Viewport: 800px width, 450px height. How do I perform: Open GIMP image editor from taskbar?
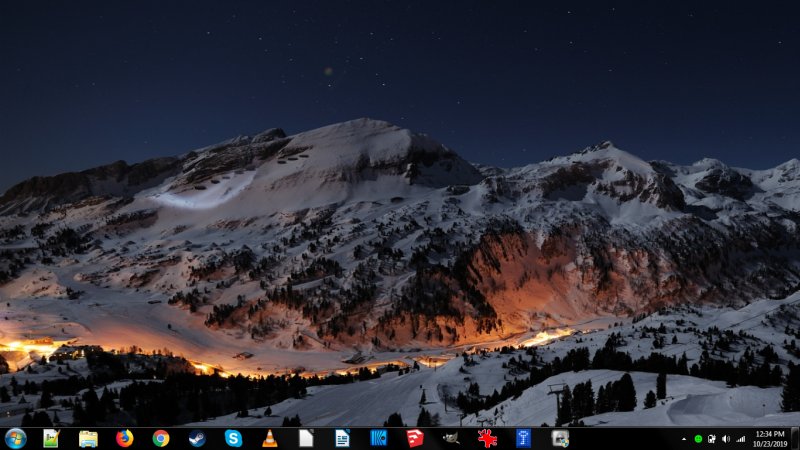click(451, 438)
